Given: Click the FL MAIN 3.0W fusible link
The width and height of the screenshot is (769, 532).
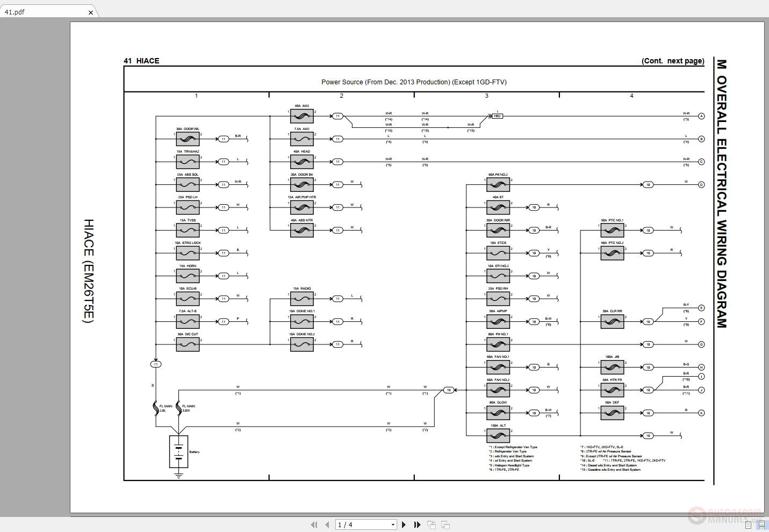Looking at the screenshot, I should coord(178,408).
